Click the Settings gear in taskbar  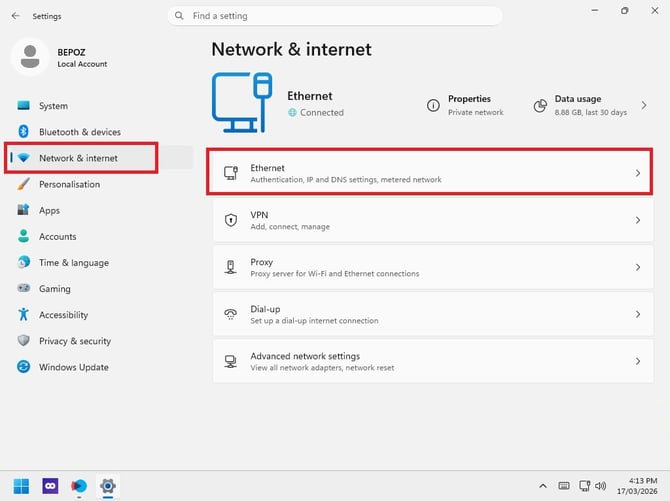pyautogui.click(x=108, y=486)
